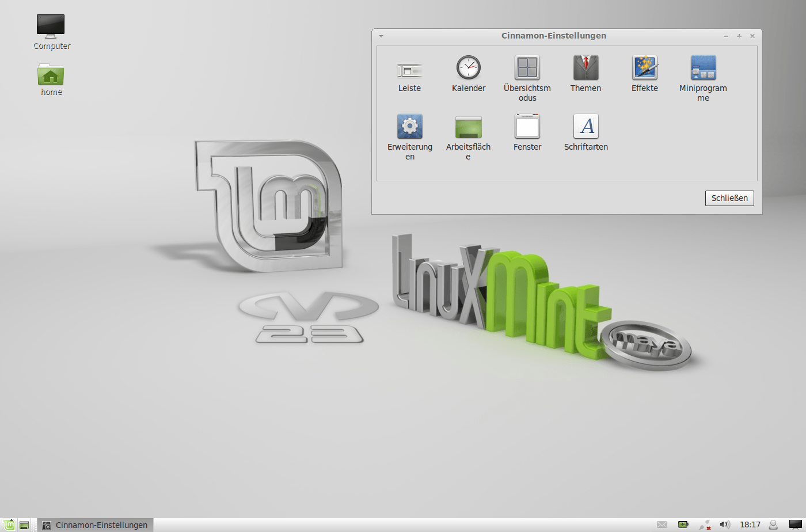Select the Themen icon
Screen dimensions: 806x532
[x=586, y=68]
